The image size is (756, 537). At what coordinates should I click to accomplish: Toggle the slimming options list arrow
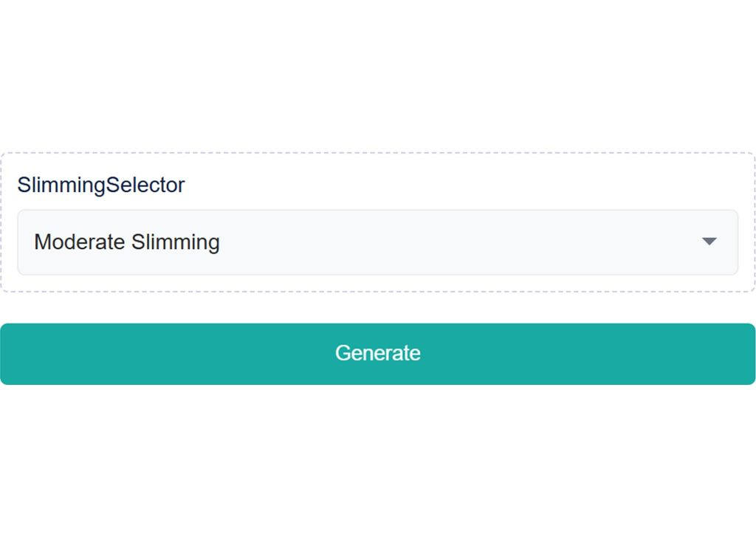click(709, 242)
